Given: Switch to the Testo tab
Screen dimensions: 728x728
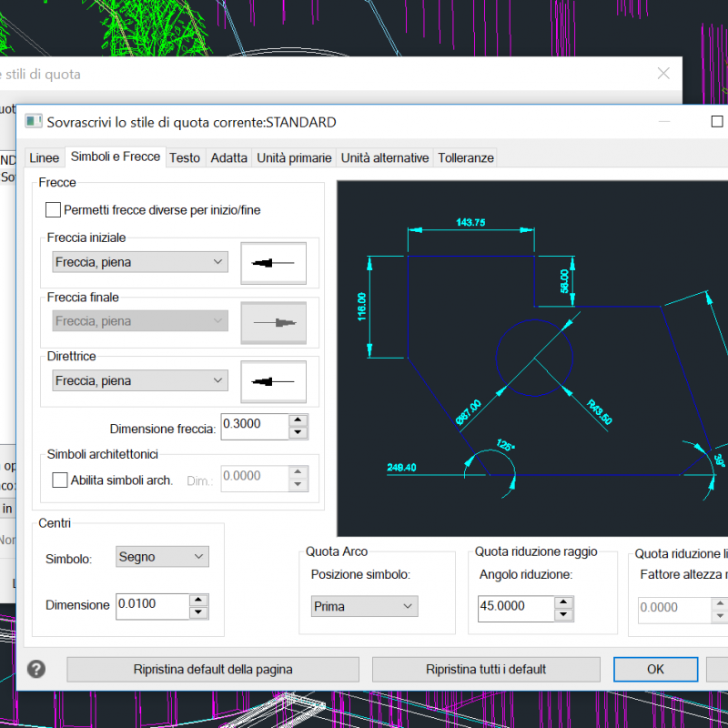Looking at the screenshot, I should coord(185,157).
